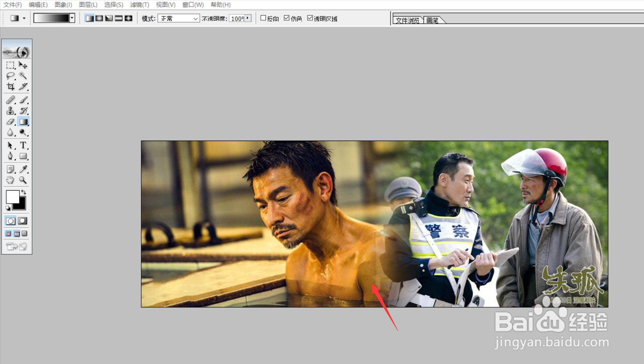
Task: Switch to standard screen mode
Action: (8, 234)
